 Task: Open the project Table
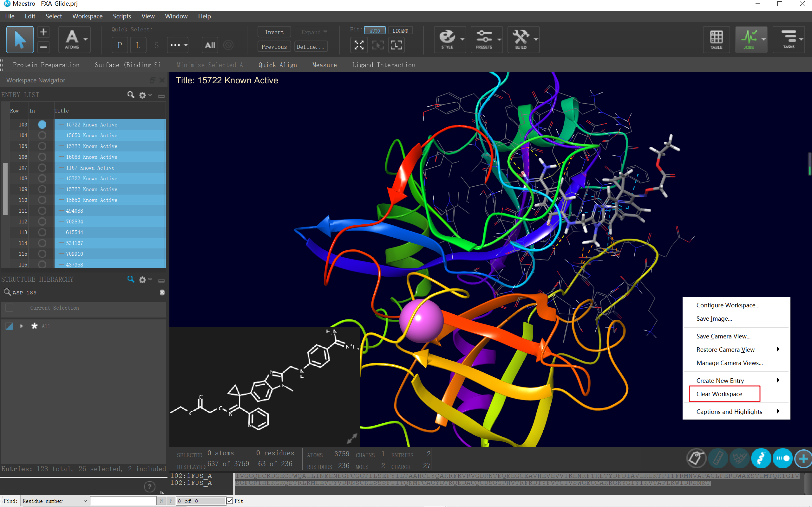[x=716, y=39]
